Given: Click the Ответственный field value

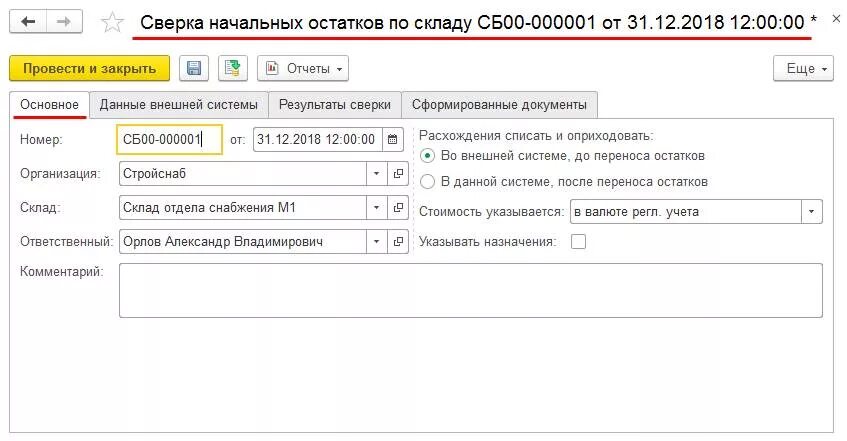Looking at the screenshot, I should [x=243, y=242].
